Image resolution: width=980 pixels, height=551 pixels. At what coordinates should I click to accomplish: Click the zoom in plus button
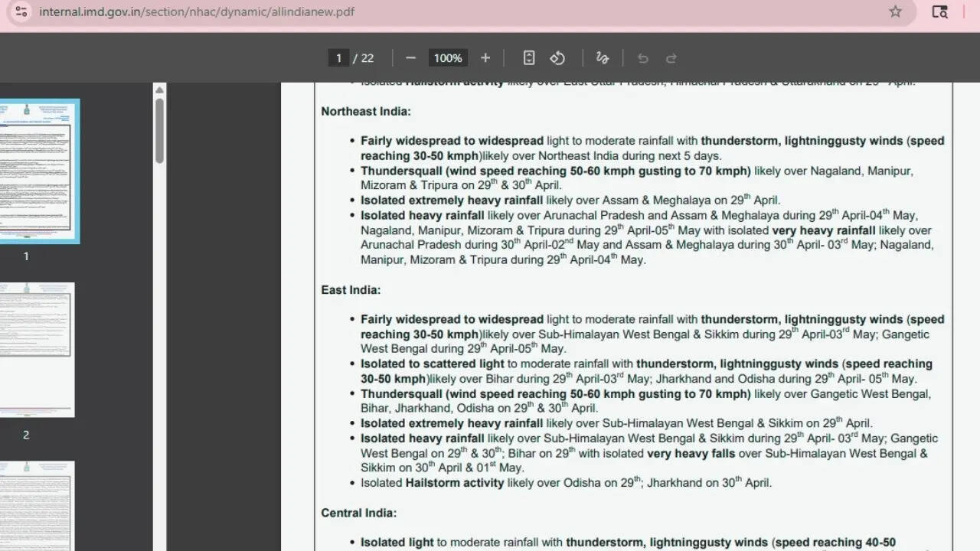485,58
